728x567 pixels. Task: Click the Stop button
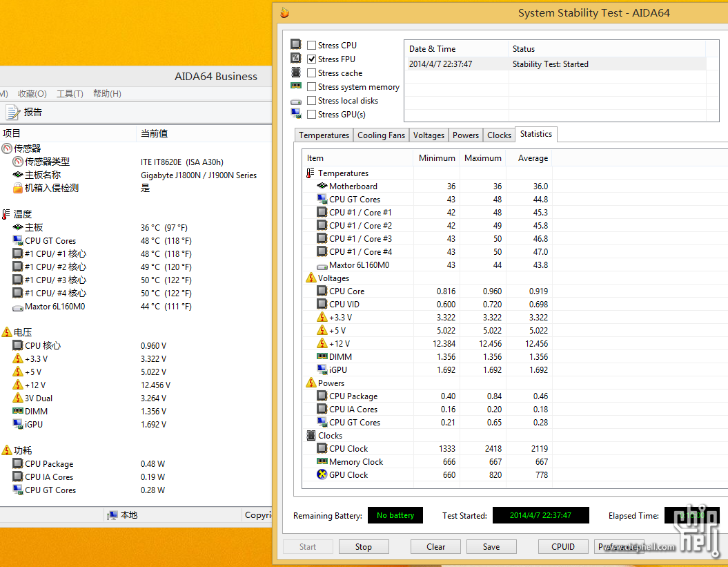(364, 547)
